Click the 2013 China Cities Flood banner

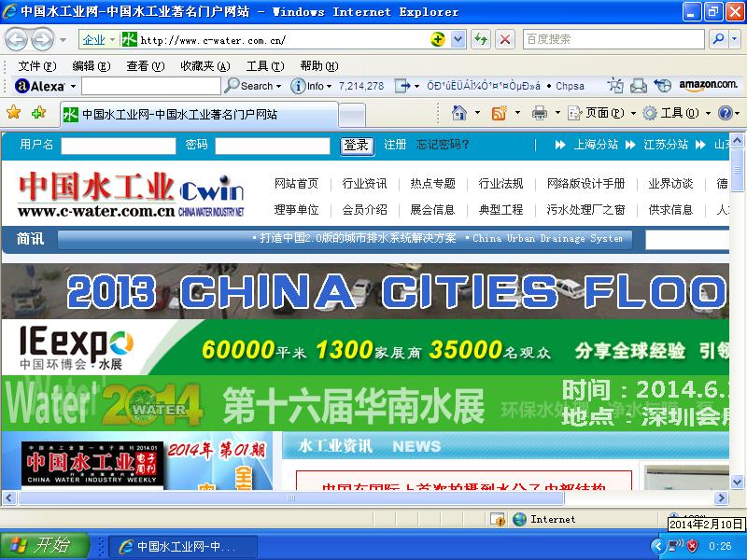365,291
